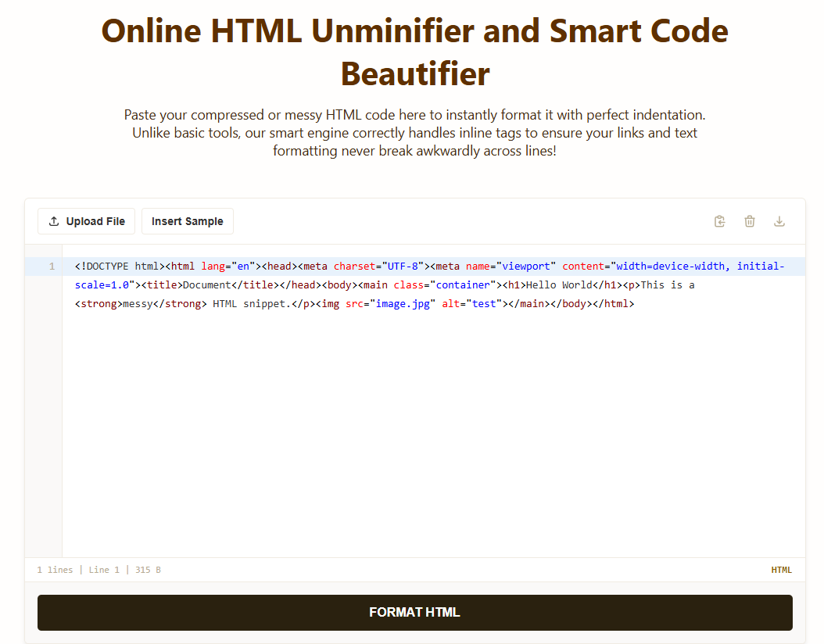Click the "container" class value in code
Viewport: 824px width, 644px height.
point(462,284)
